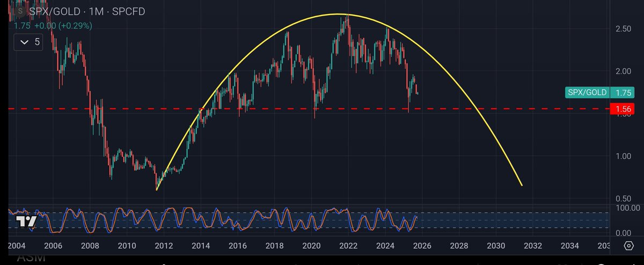Click the 2028 time axis label
644x265 pixels.
coord(459,246)
